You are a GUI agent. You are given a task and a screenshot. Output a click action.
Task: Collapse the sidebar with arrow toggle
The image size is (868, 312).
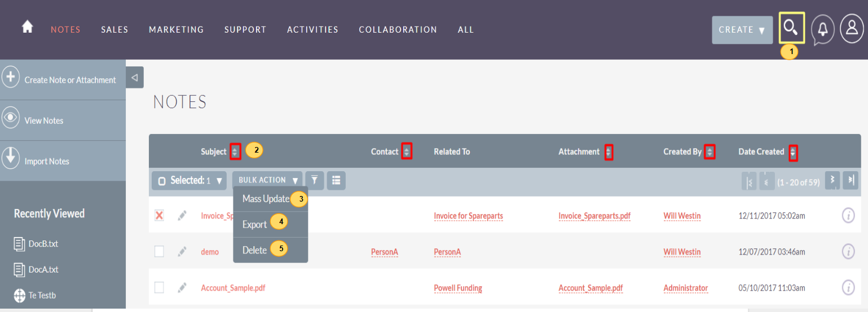click(134, 78)
